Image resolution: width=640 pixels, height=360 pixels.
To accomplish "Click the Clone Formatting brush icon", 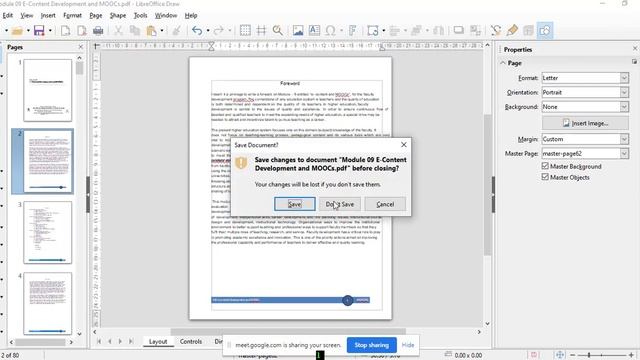I will pyautogui.click(x=176, y=31).
